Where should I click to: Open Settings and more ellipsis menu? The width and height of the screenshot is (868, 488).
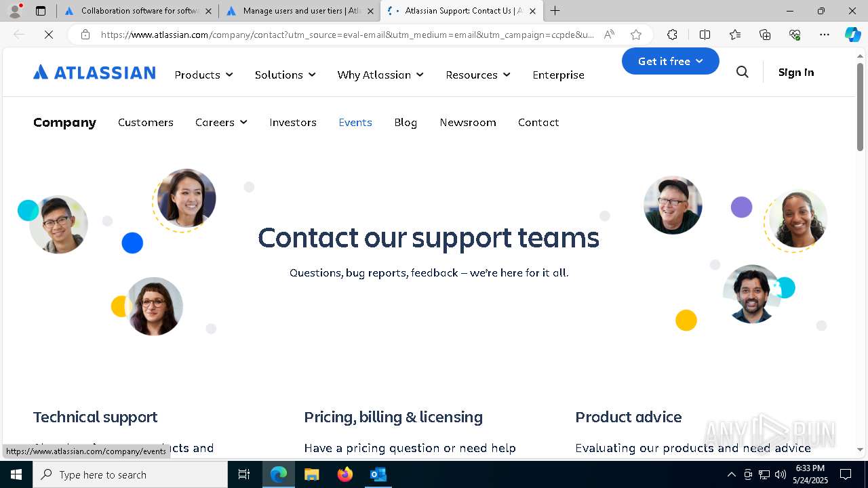point(825,35)
